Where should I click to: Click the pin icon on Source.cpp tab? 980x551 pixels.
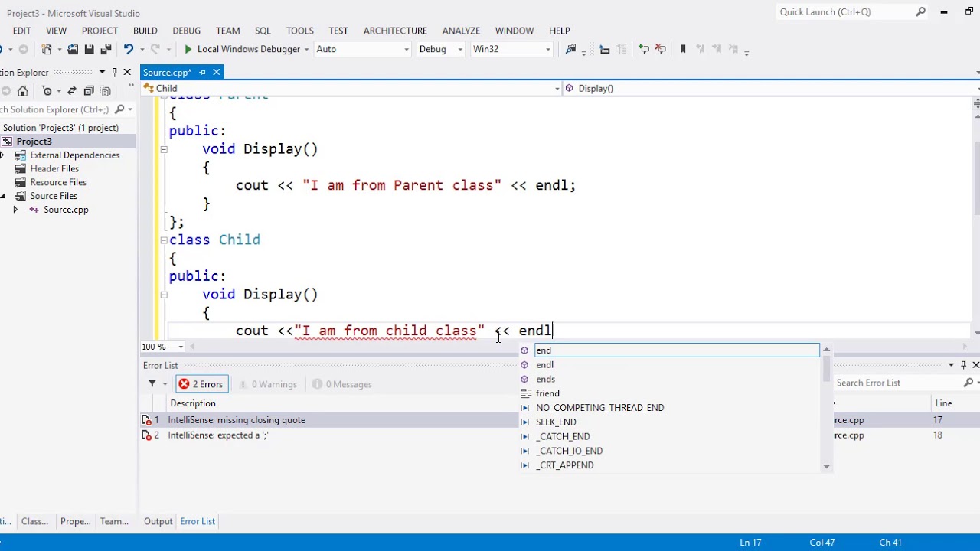202,72
